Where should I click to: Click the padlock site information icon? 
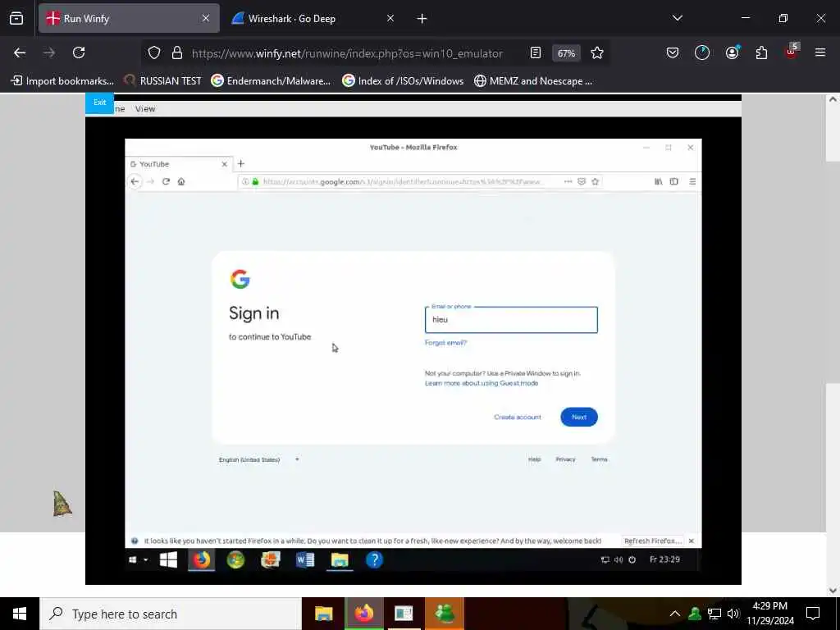click(x=177, y=52)
